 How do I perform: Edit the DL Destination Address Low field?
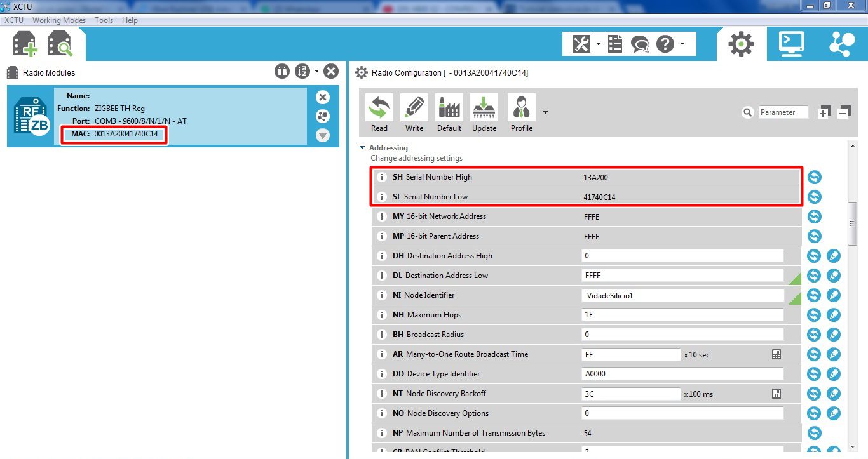(682, 276)
